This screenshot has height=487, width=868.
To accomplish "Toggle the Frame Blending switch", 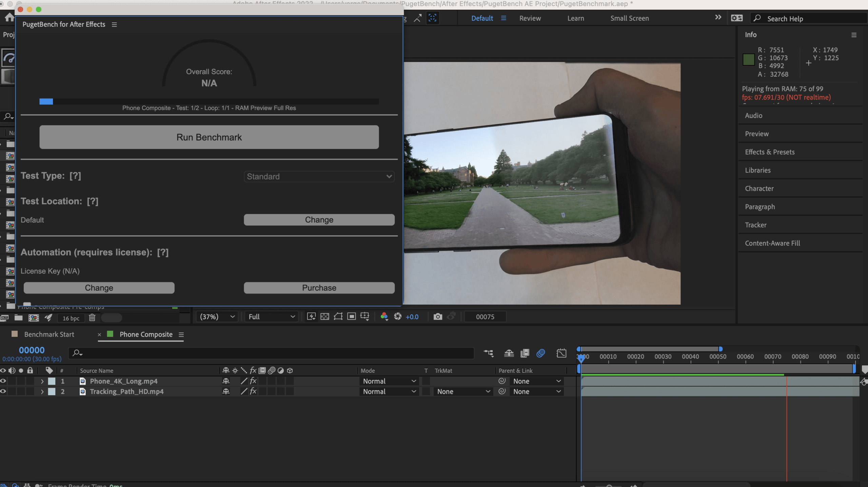I will [525, 353].
